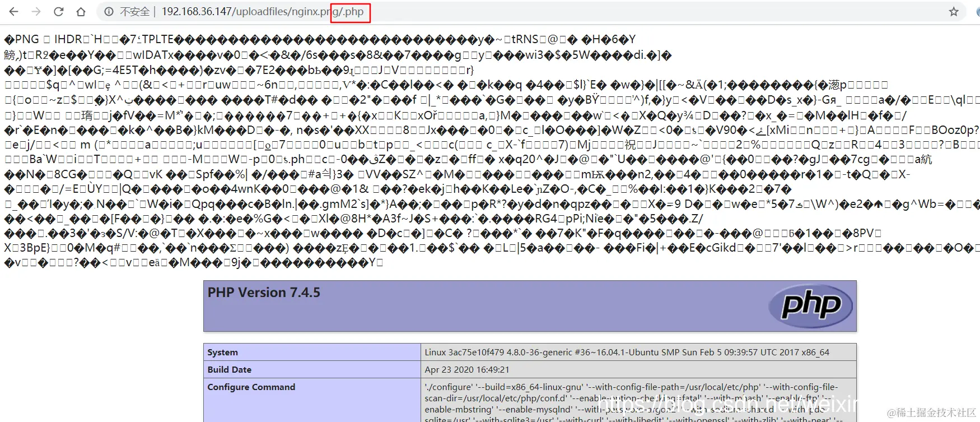Screen dimensions: 980x422
Task: Click the PHP logo image
Action: (810, 305)
